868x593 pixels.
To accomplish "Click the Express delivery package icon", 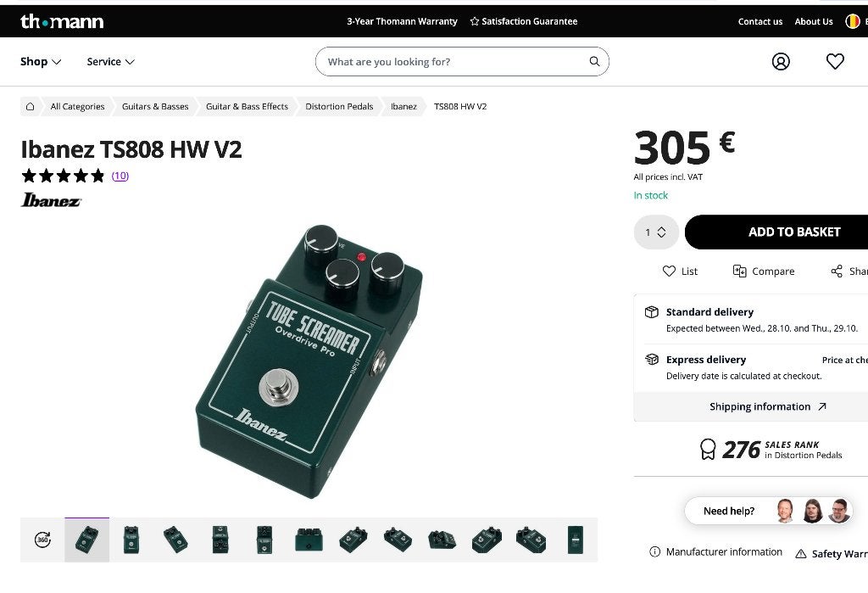I will click(652, 360).
